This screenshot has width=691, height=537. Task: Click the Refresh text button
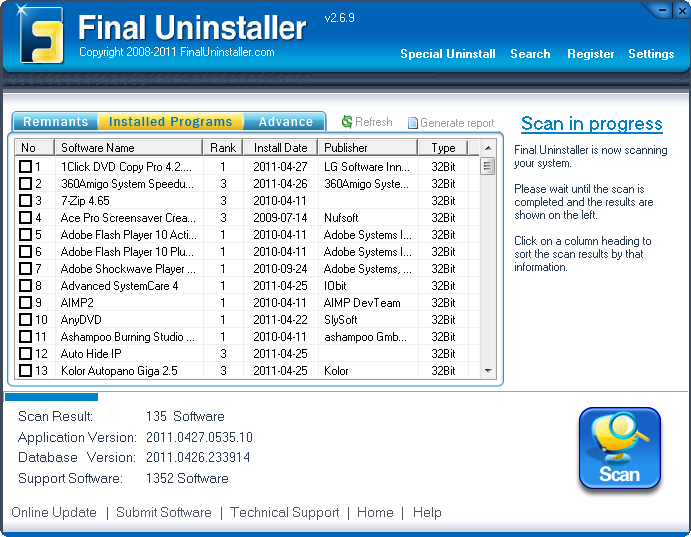pyautogui.click(x=374, y=122)
